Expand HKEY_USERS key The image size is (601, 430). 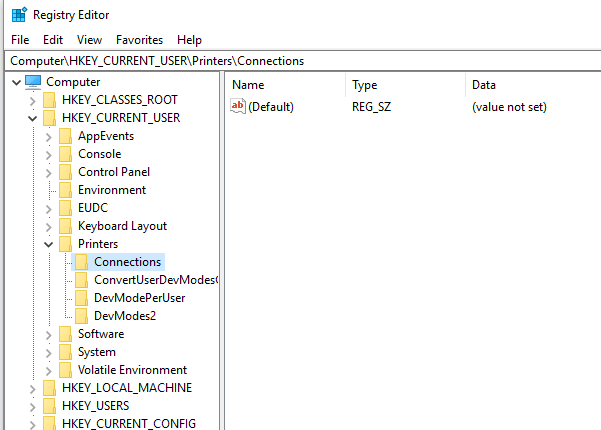click(33, 407)
